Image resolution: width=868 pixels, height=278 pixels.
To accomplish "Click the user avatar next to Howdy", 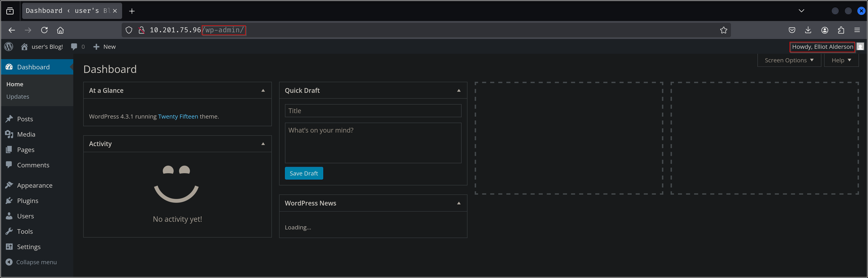I will click(860, 47).
